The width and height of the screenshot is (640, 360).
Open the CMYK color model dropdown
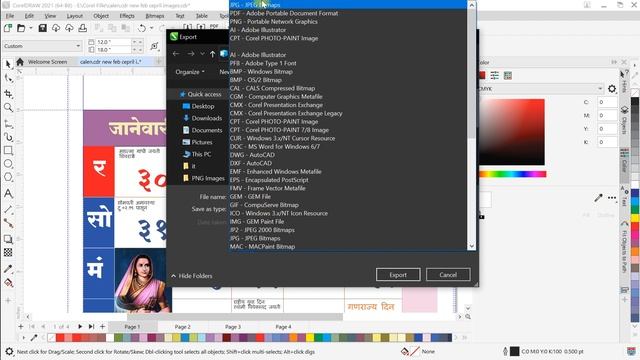[600, 89]
